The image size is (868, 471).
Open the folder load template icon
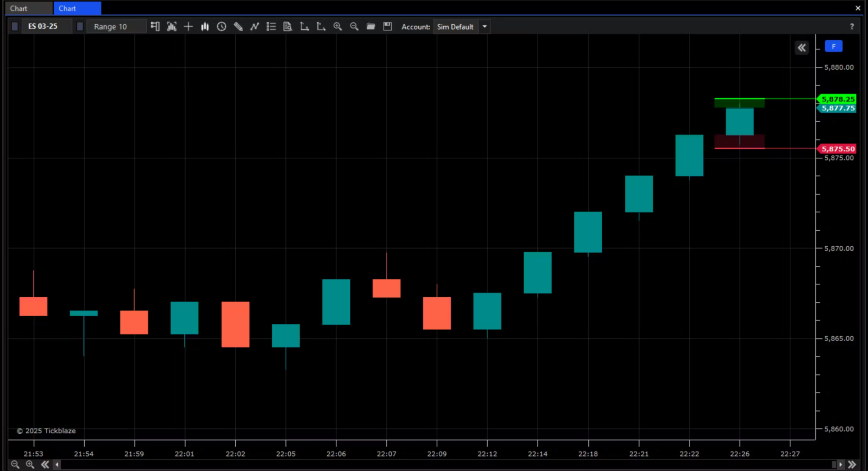tap(371, 27)
